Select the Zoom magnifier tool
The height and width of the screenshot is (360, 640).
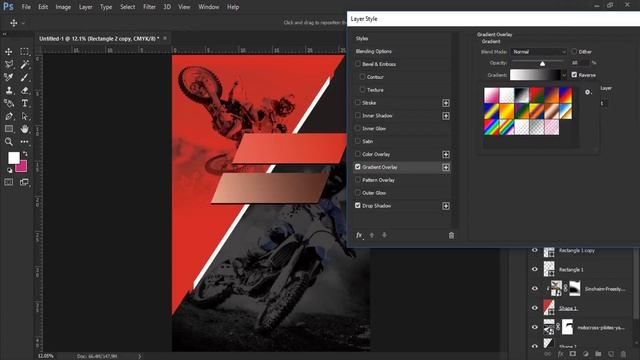click(x=9, y=142)
